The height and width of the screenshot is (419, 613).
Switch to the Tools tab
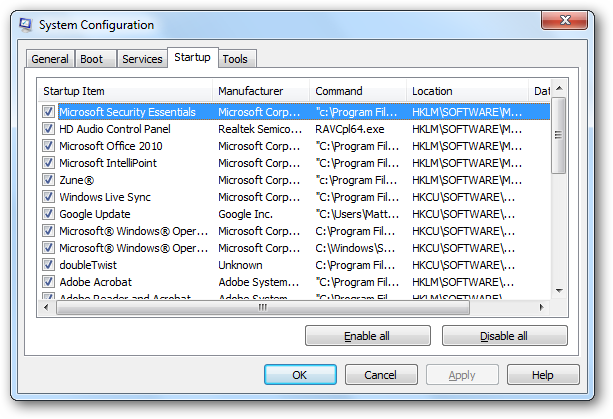pyautogui.click(x=237, y=59)
